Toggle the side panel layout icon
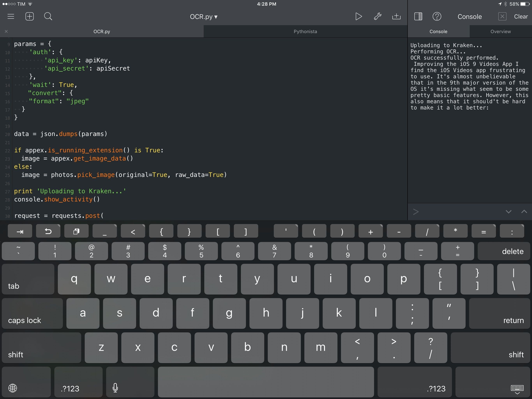532x399 pixels. pyautogui.click(x=418, y=17)
